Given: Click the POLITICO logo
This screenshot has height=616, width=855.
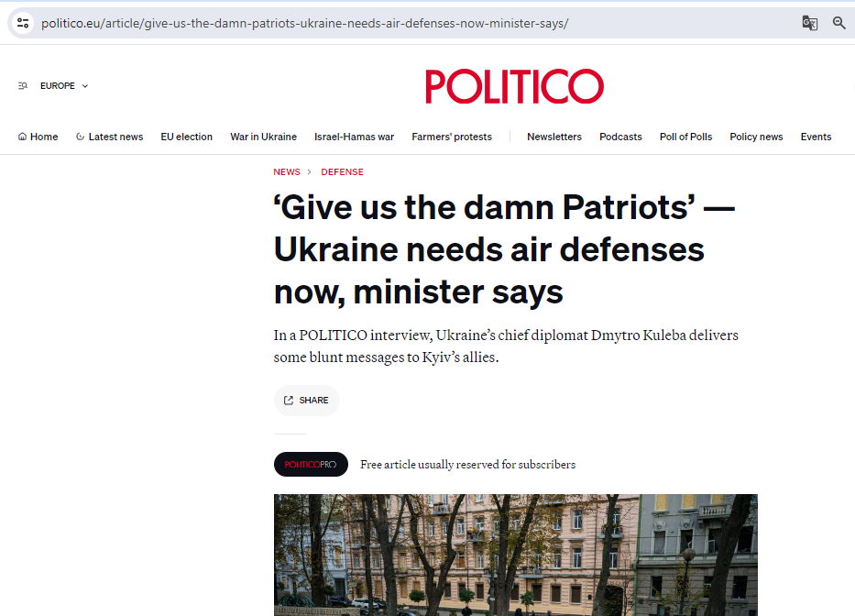Looking at the screenshot, I should (514, 86).
